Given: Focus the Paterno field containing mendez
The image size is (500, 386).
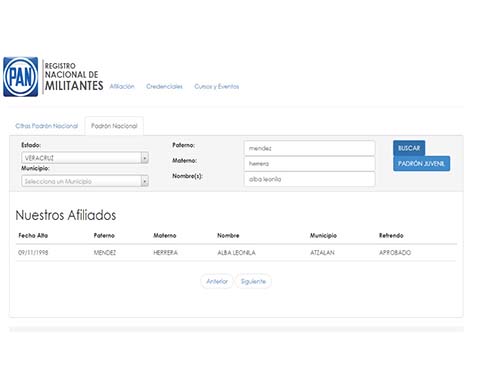Looking at the screenshot, I should click(309, 148).
